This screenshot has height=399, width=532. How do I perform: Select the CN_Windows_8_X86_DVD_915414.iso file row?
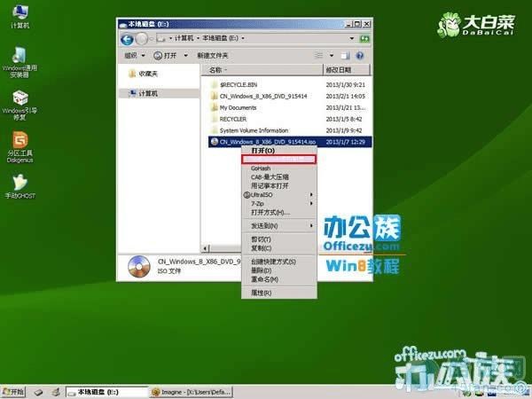point(290,142)
